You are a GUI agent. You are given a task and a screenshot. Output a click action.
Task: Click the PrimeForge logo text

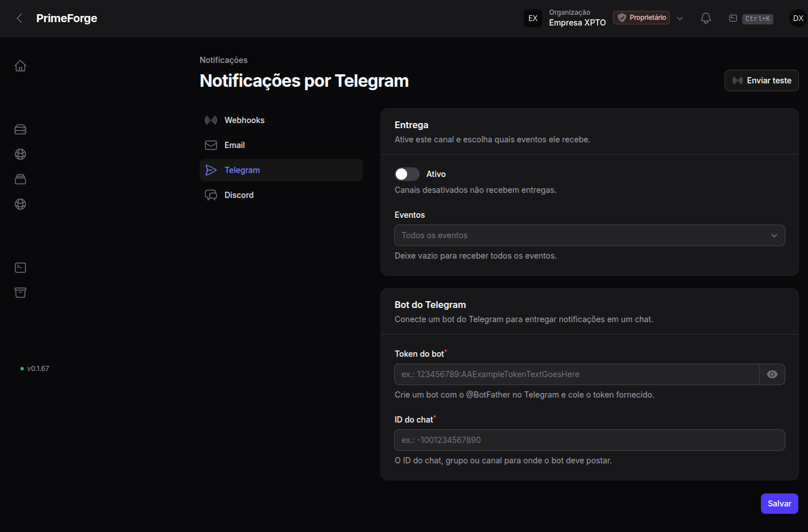67,18
